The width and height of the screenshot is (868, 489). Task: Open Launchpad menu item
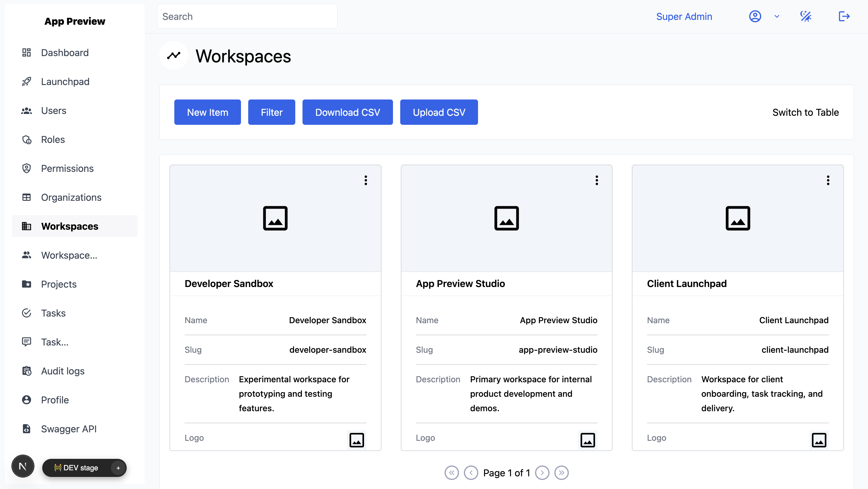(75, 81)
